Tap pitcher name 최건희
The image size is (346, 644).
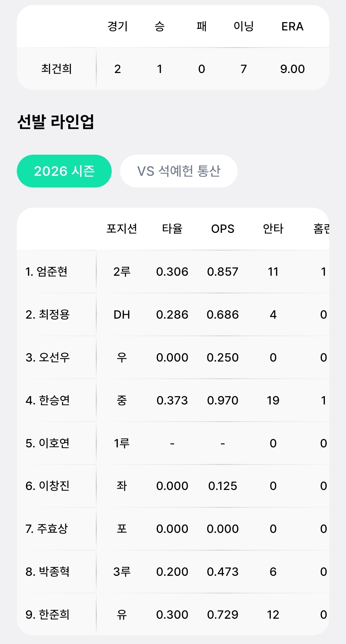(x=56, y=69)
